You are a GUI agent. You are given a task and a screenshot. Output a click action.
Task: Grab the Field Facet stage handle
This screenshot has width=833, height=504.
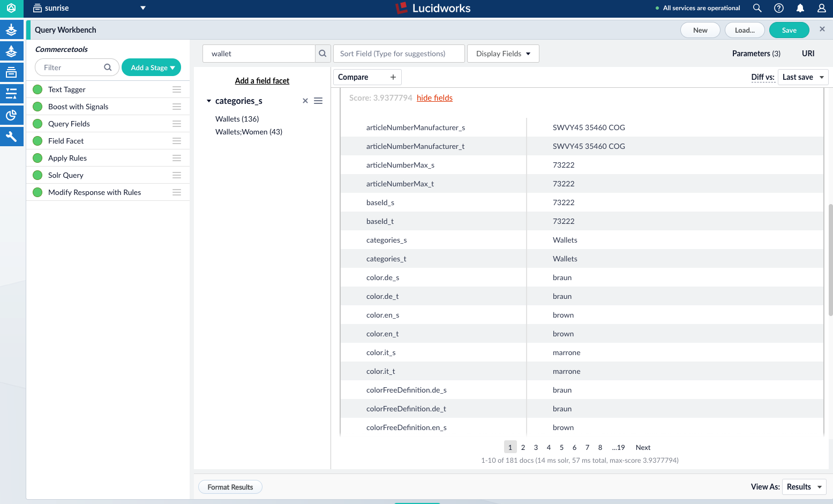click(177, 141)
